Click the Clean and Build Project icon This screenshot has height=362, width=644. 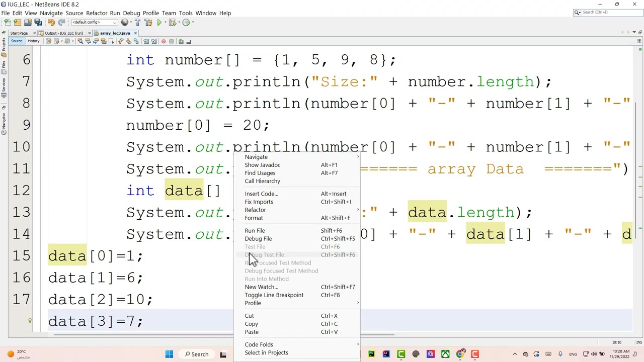[x=148, y=23]
